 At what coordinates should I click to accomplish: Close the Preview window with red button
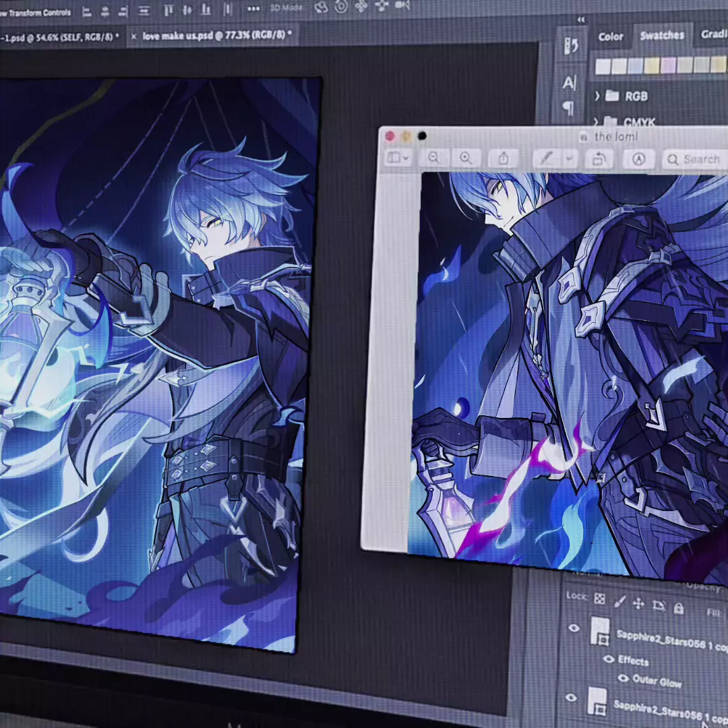390,135
